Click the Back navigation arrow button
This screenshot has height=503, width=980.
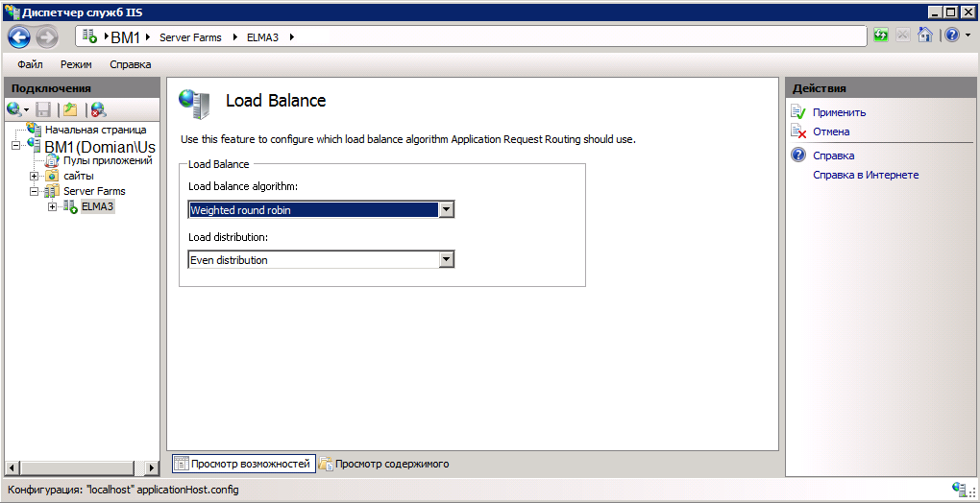tap(19, 36)
